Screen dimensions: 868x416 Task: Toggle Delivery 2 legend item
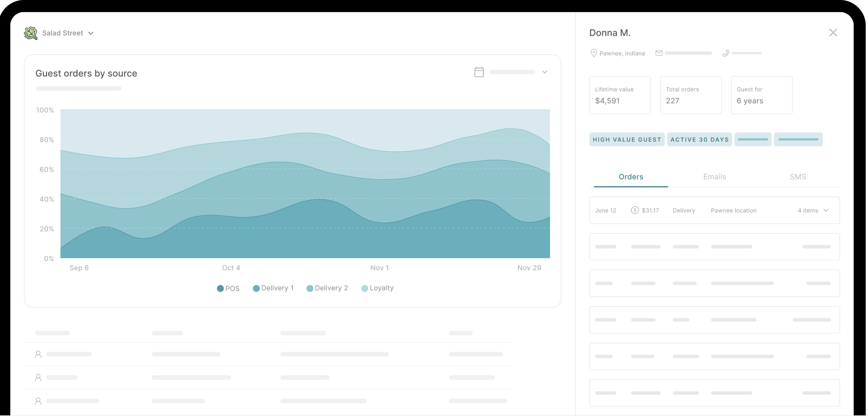coord(327,288)
